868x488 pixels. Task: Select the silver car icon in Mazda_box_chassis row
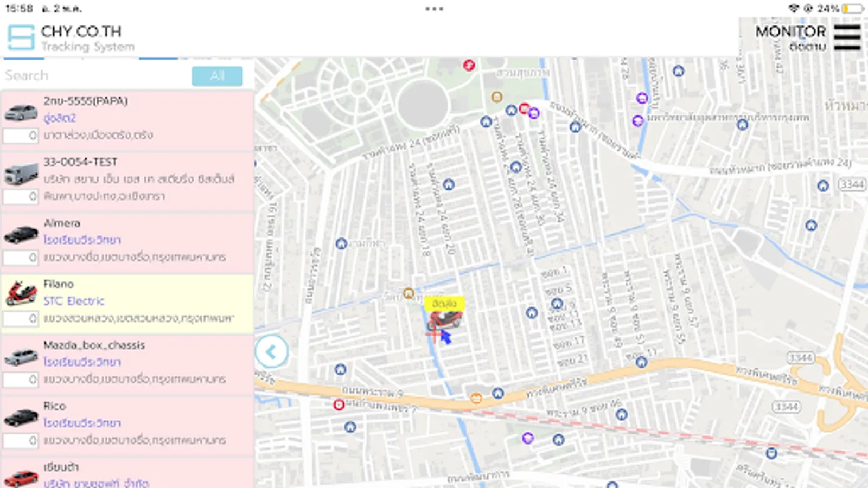pyautogui.click(x=21, y=357)
